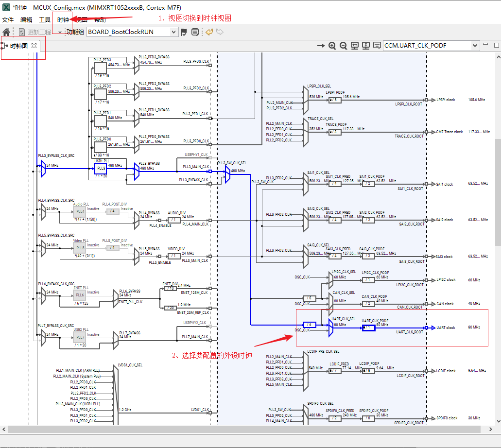
Task: Select the UART_CLK_PODF divider block
Action: pyautogui.click(x=368, y=328)
